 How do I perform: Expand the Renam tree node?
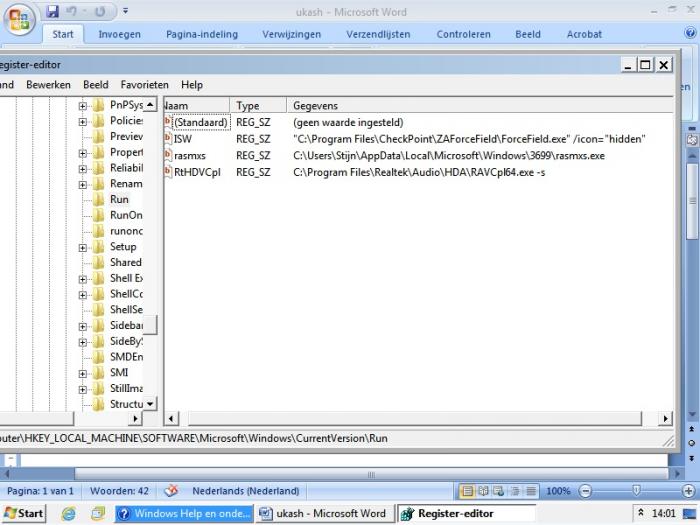point(83,184)
